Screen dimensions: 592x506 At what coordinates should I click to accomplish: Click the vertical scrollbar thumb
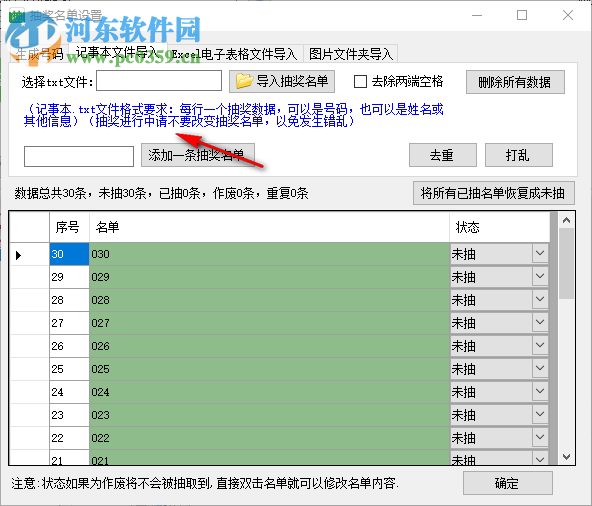[566, 263]
